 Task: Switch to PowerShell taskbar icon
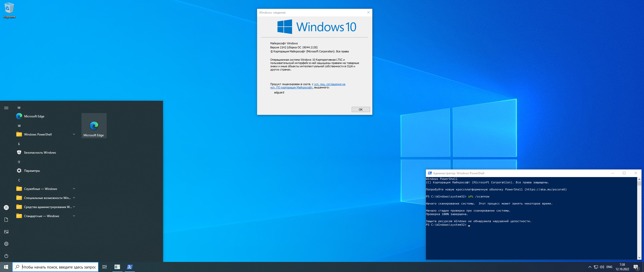click(x=130, y=267)
